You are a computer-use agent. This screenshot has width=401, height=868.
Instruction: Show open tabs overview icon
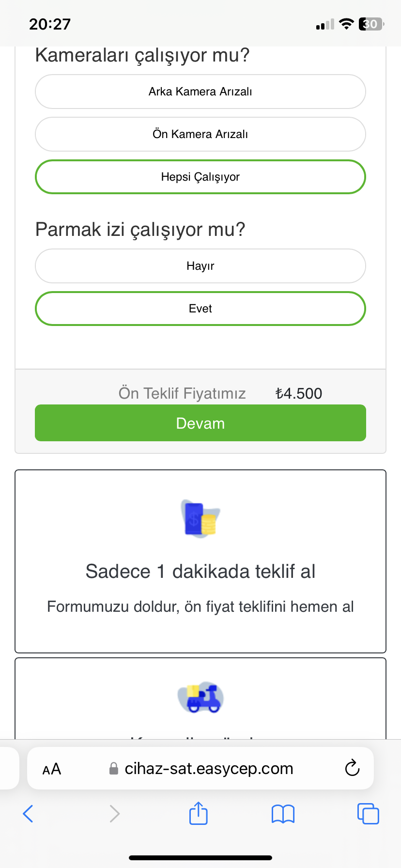(368, 813)
